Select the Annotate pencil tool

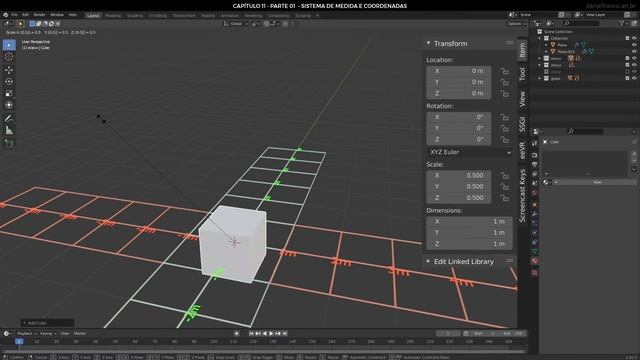[x=9, y=119]
